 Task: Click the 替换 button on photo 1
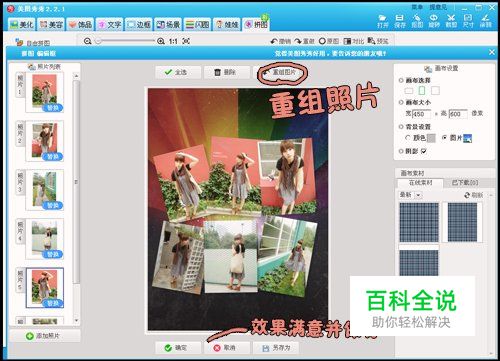pyautogui.click(x=53, y=108)
